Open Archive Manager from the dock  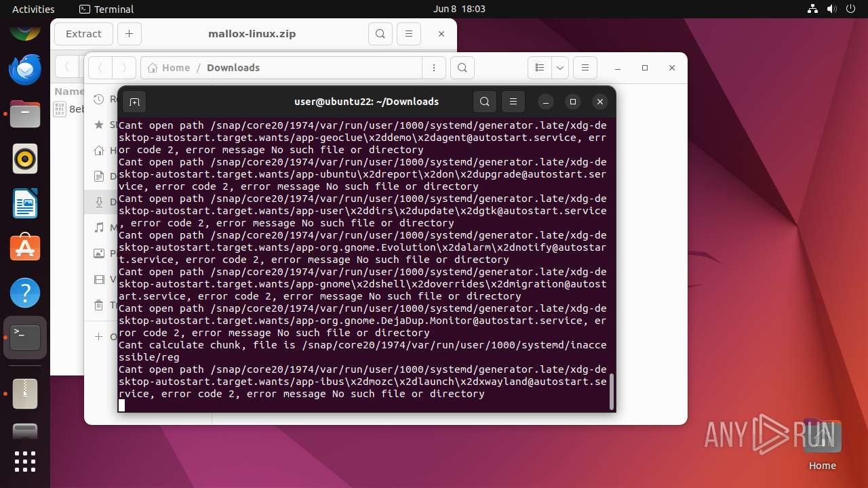click(x=25, y=394)
